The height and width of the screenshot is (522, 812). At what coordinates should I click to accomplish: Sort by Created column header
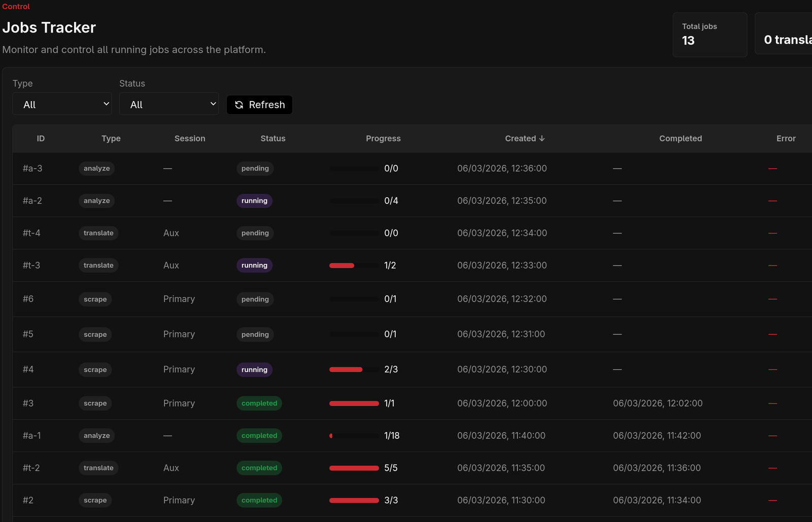pos(525,138)
